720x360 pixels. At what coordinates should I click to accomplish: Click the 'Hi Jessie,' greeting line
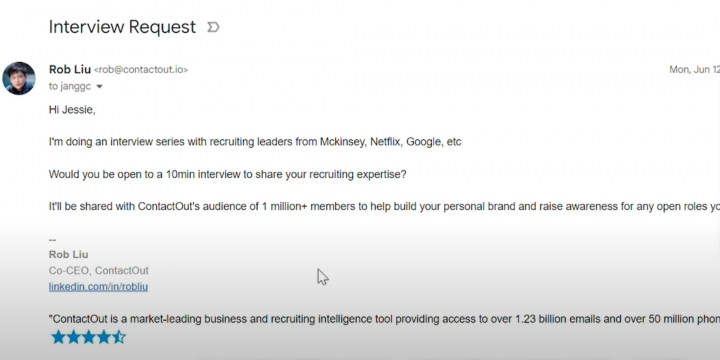click(x=72, y=110)
